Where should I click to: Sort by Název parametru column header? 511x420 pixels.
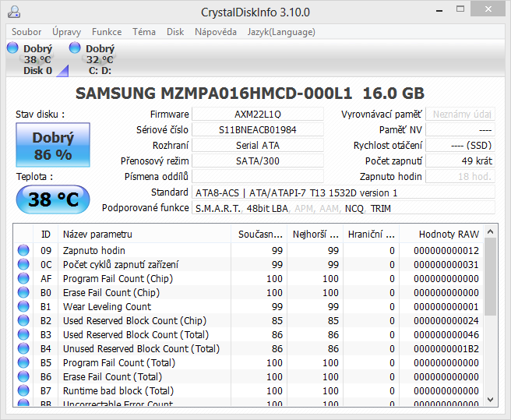pos(146,234)
